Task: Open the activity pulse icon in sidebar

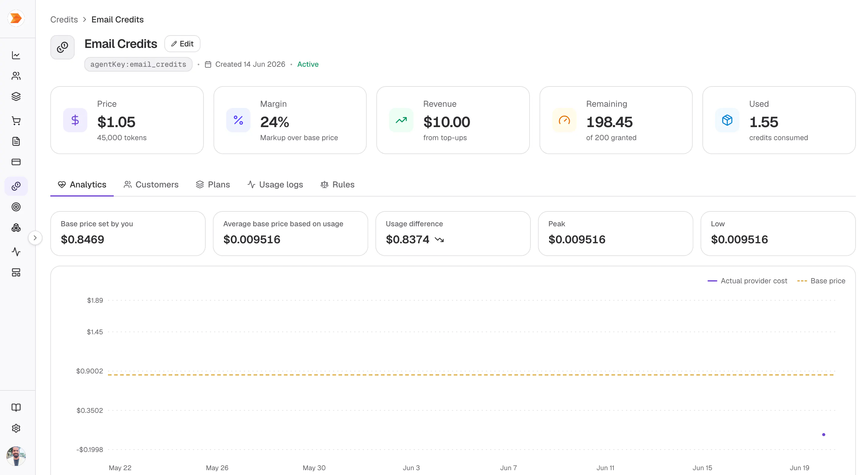Action: click(16, 252)
